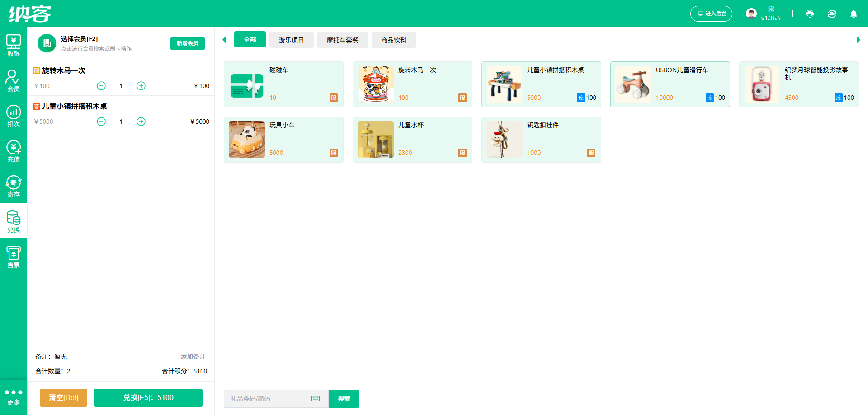Select the 全部 category tab
The height and width of the screenshot is (415, 868).
pos(250,40)
